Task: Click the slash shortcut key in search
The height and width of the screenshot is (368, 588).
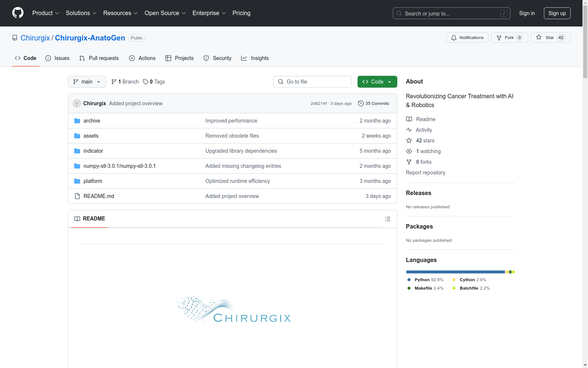Action: (504, 13)
